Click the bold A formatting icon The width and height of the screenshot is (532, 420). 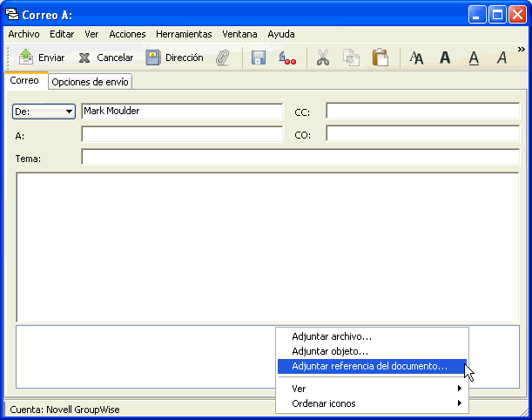[445, 58]
